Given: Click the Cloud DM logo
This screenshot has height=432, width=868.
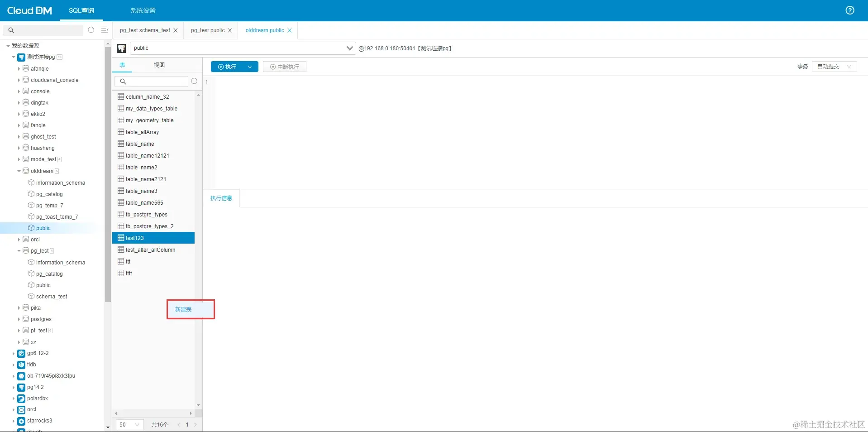Looking at the screenshot, I should [29, 10].
